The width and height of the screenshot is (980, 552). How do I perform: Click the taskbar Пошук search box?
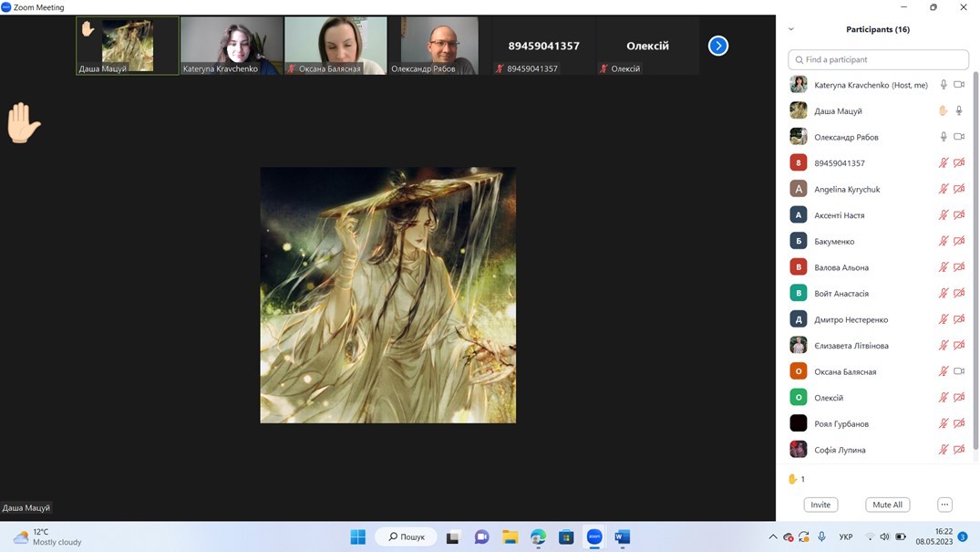407,537
